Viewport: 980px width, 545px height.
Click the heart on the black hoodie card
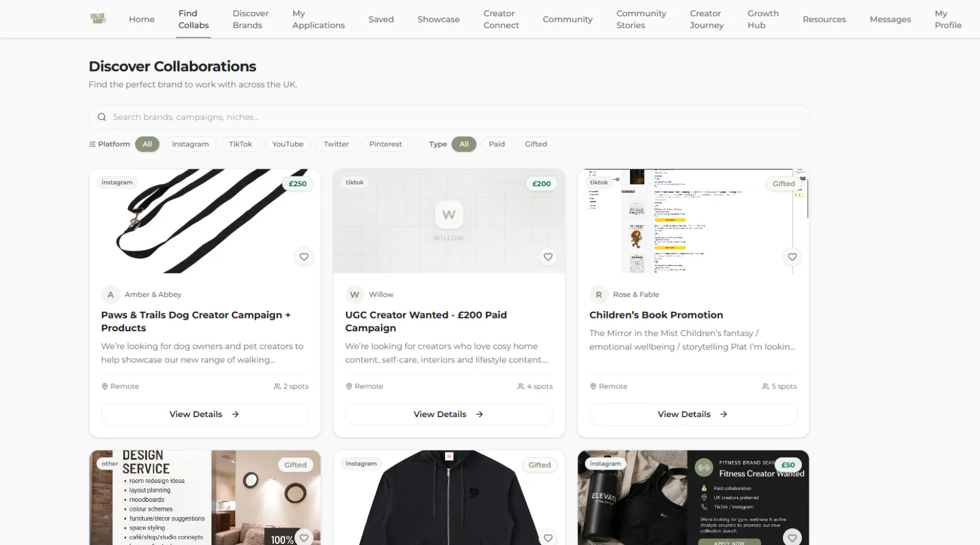tap(548, 538)
